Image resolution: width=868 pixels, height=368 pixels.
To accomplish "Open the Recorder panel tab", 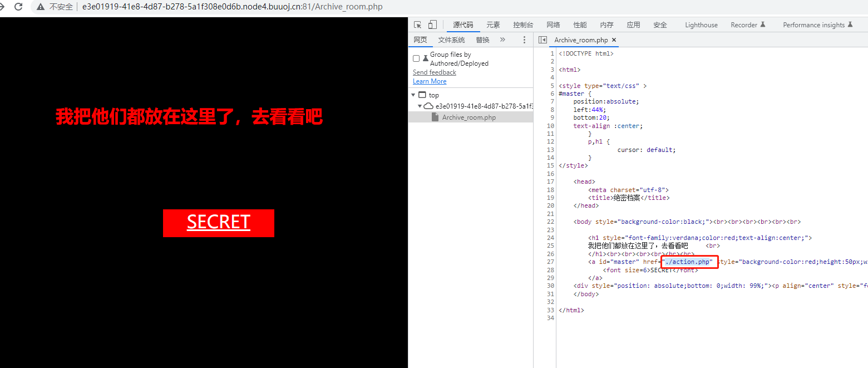I will coord(748,25).
